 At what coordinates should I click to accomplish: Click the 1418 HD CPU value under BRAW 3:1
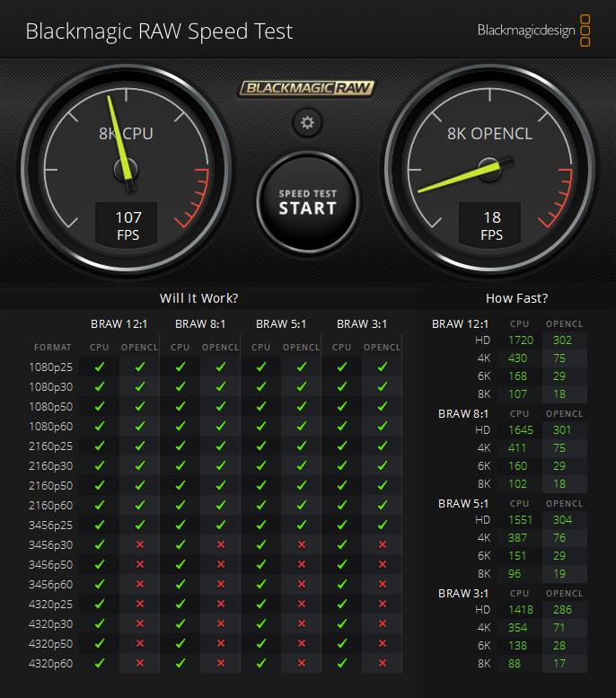[x=521, y=610]
